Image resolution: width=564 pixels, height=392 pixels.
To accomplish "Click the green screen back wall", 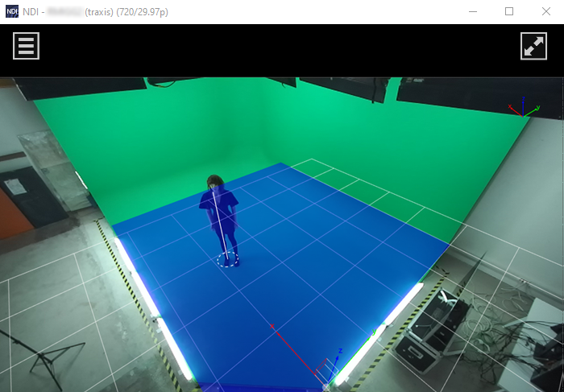I will [266, 121].
